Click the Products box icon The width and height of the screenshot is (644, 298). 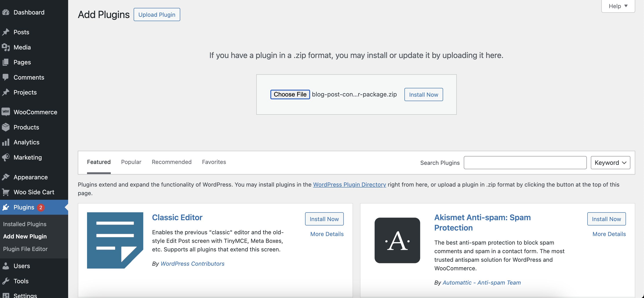click(x=5, y=127)
